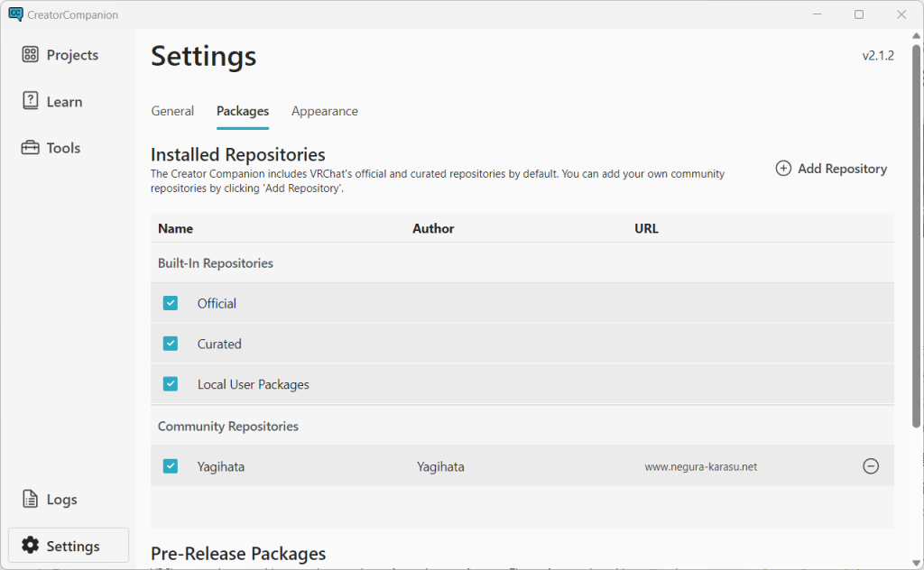The image size is (924, 570).
Task: Click the www.negura-karasu.net URL
Action: pos(700,467)
